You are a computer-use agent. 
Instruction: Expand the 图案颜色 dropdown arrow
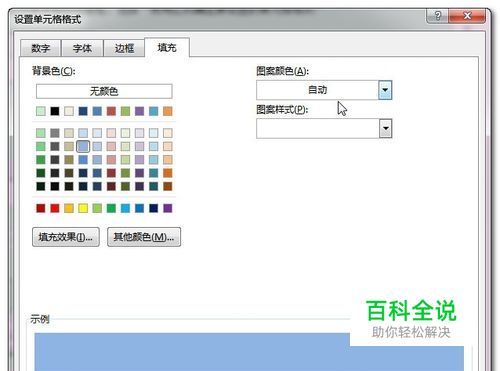coord(385,90)
